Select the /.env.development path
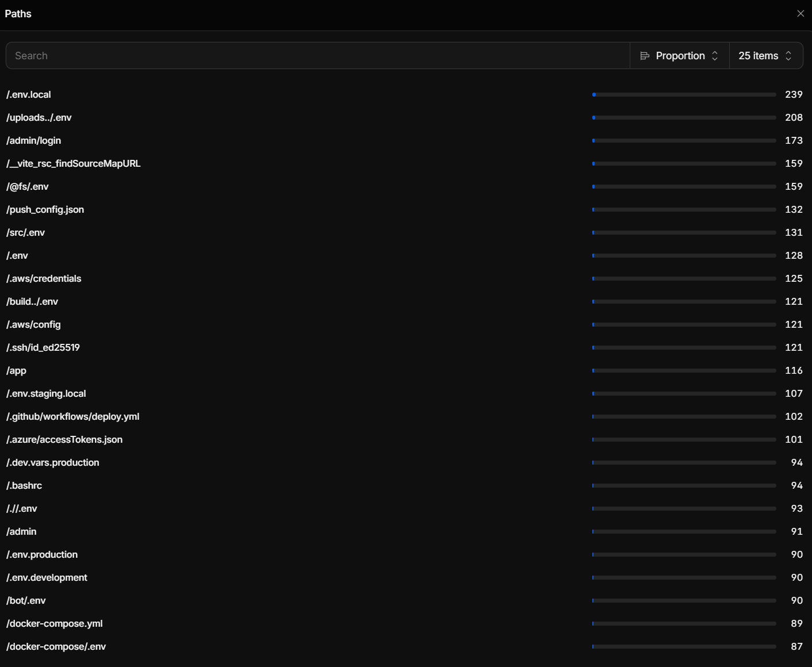 (47, 577)
